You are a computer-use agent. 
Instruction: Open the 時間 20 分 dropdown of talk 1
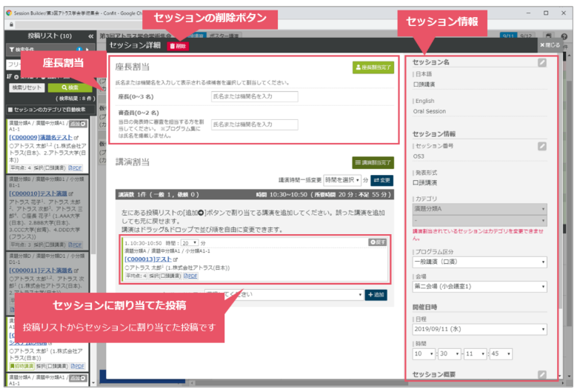(190, 243)
